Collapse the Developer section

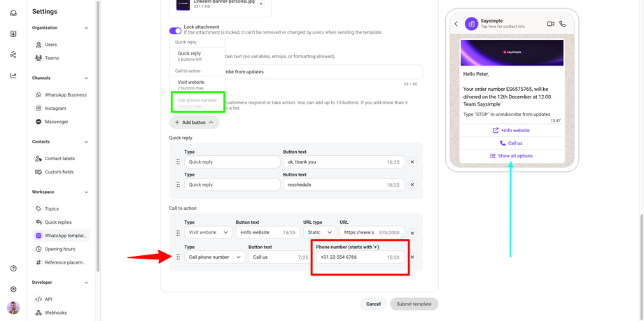click(x=86, y=283)
